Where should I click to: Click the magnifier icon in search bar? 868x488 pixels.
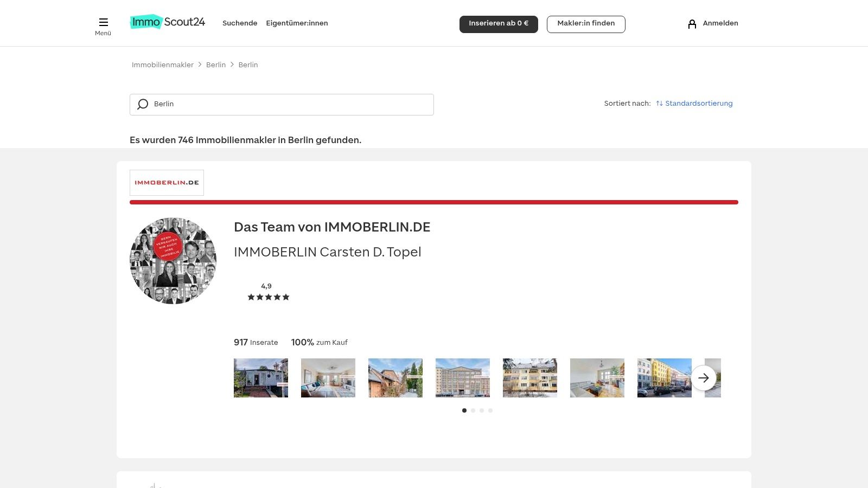tap(143, 104)
